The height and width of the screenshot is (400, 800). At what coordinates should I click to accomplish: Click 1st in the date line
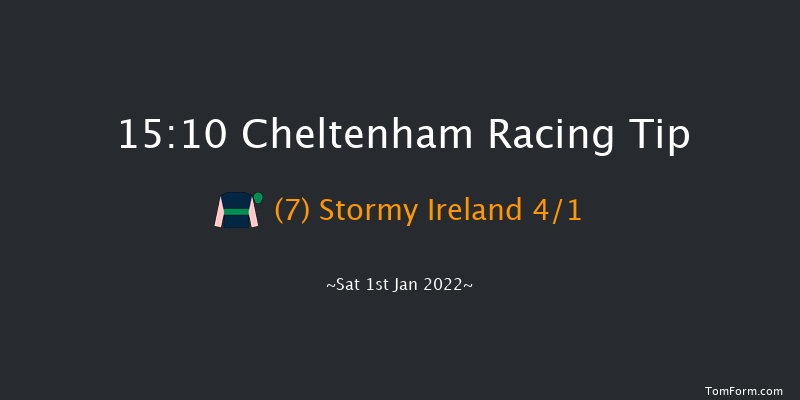point(376,285)
